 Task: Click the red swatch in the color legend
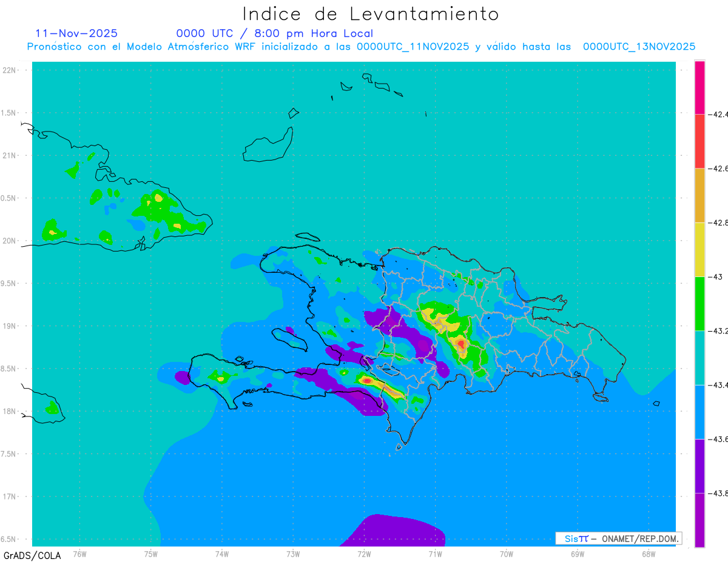click(700, 141)
